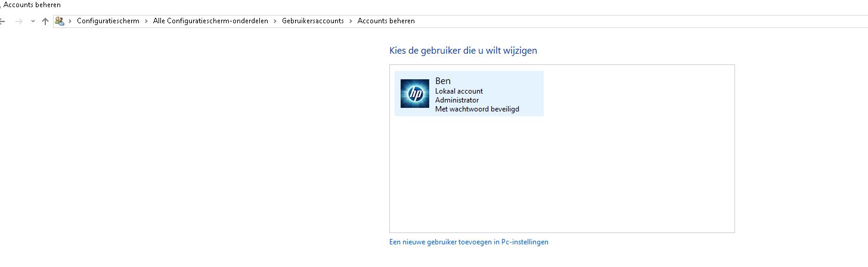
Task: Expand chevron before Gebruikersaccounts breadcrumb
Action: click(x=275, y=21)
